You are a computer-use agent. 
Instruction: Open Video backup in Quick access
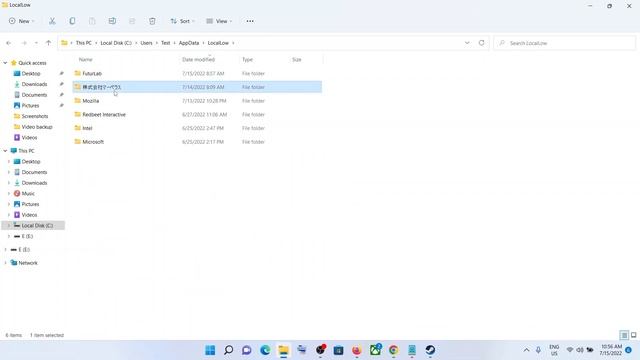[x=37, y=127]
